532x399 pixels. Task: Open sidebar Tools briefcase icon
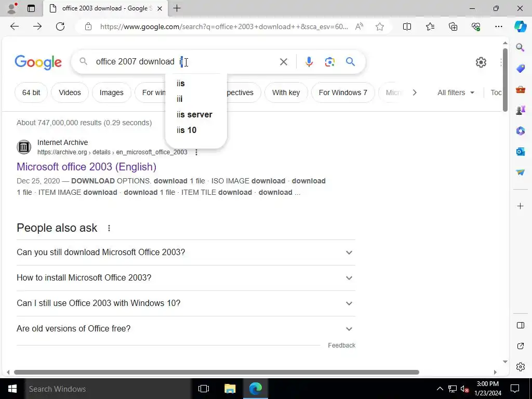(520, 89)
